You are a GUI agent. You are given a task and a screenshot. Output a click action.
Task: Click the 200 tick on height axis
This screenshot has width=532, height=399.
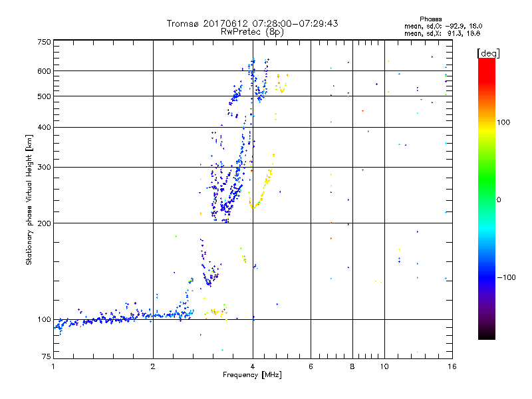coord(44,223)
